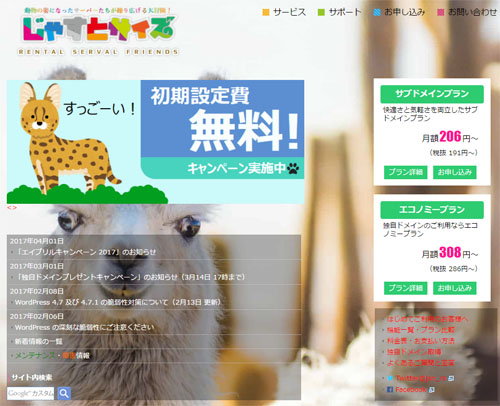Open the お問い合わせ menu item

(x=472, y=12)
